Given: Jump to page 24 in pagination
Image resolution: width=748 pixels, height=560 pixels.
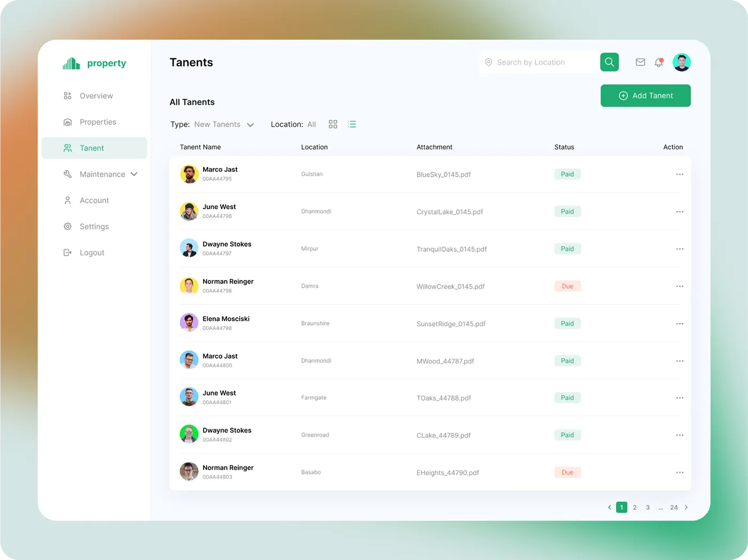Looking at the screenshot, I should 674,508.
